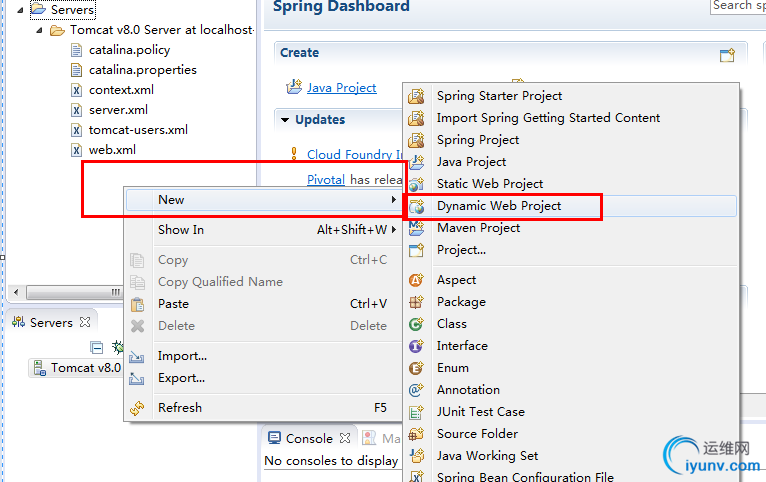Choose Refresh in the context menu

click(263, 408)
